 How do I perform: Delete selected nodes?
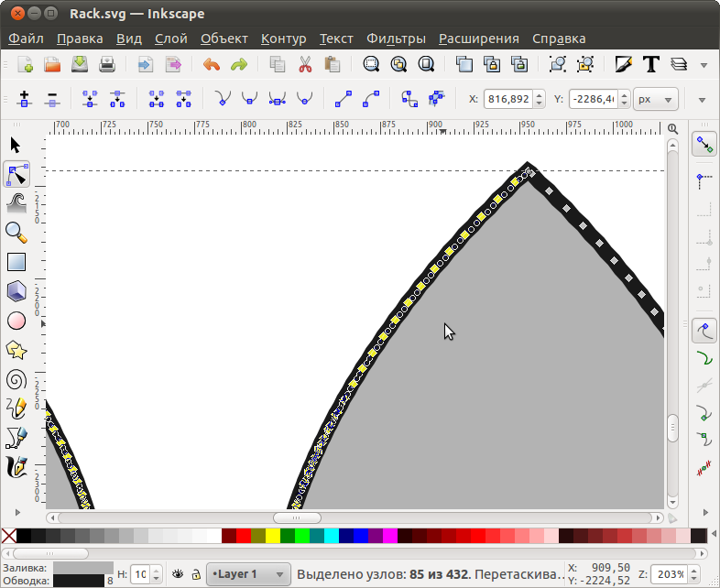tap(52, 99)
